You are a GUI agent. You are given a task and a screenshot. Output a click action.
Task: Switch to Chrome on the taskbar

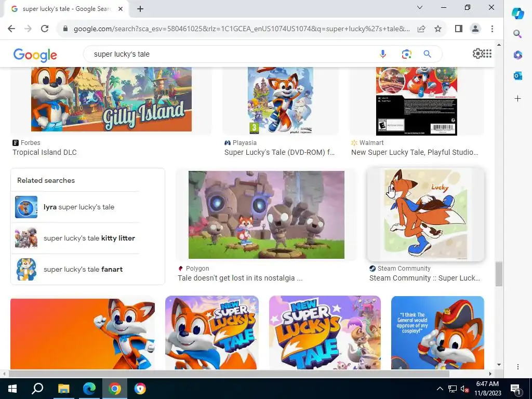coord(115,389)
